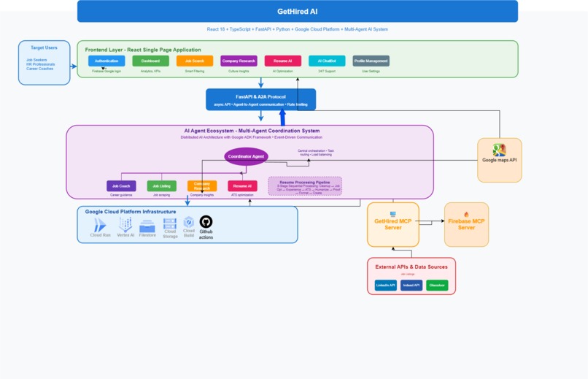Click the Firebase MCP Server label
Viewport: 588px width, 379px height.
point(466,224)
